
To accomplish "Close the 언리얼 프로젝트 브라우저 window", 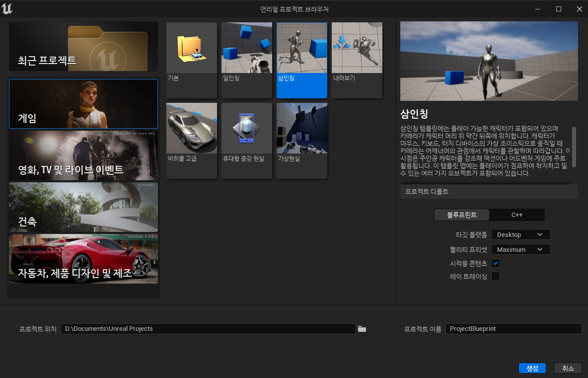I will (579, 9).
